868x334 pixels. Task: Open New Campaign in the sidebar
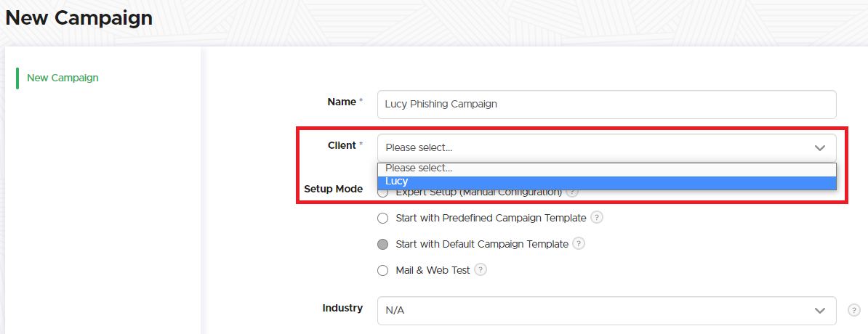point(63,78)
